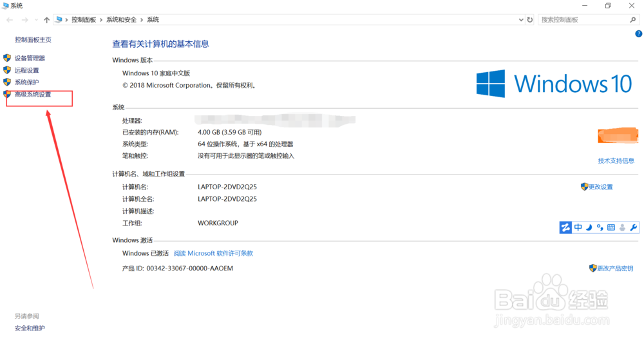Click the shield icon next to 更改设置
The image size is (644, 342).
(x=585, y=187)
